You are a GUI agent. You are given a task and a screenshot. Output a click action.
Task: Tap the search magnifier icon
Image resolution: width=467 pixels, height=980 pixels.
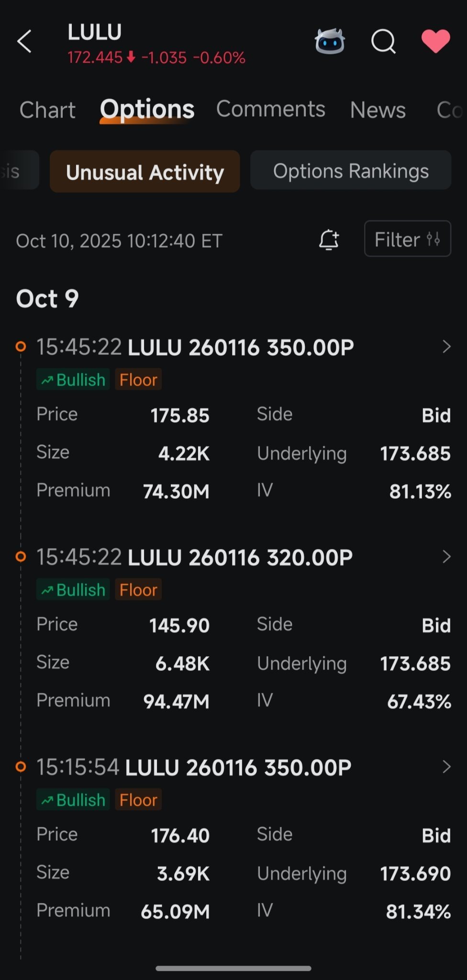pos(383,42)
